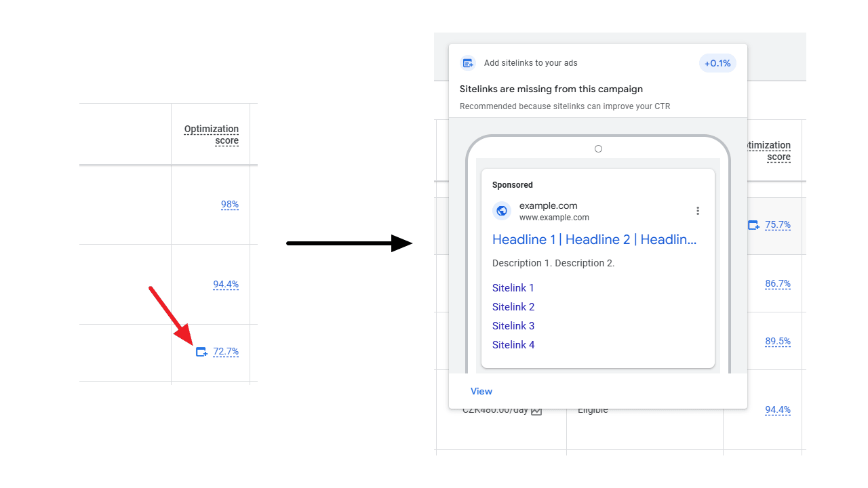Image resolution: width=868 pixels, height=488 pixels.
Task: Click the sitelinks icon beside the 72.7% score
Action: pyautogui.click(x=201, y=352)
